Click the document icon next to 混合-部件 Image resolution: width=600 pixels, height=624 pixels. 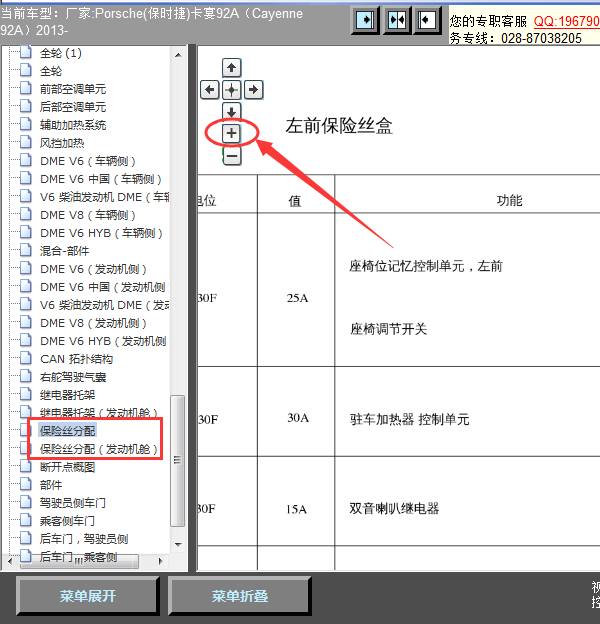point(26,250)
